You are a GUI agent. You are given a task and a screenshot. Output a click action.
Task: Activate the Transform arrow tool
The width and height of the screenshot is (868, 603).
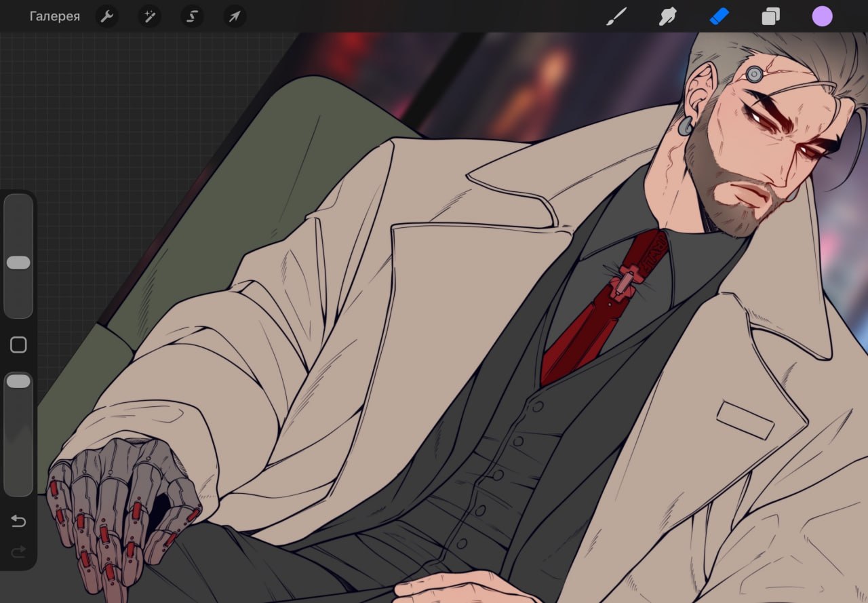[x=235, y=16]
